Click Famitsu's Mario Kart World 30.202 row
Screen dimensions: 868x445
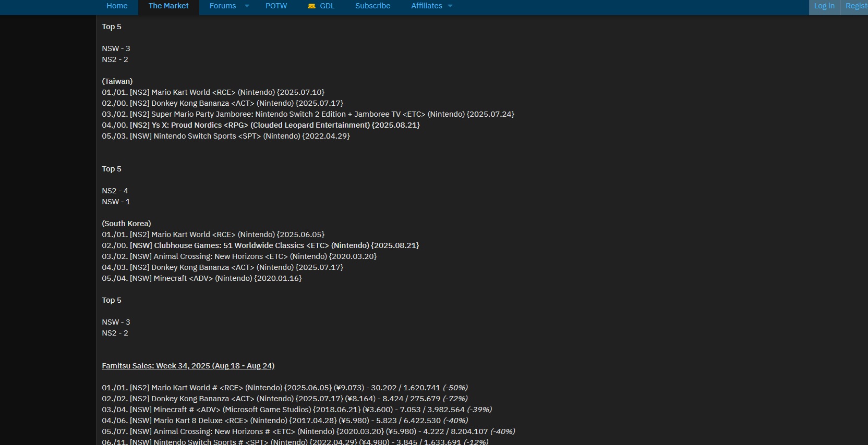click(x=285, y=388)
